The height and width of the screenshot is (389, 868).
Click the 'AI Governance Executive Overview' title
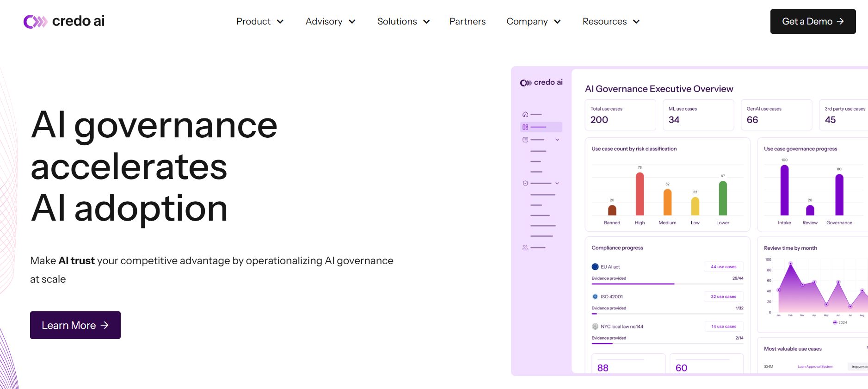[659, 89]
